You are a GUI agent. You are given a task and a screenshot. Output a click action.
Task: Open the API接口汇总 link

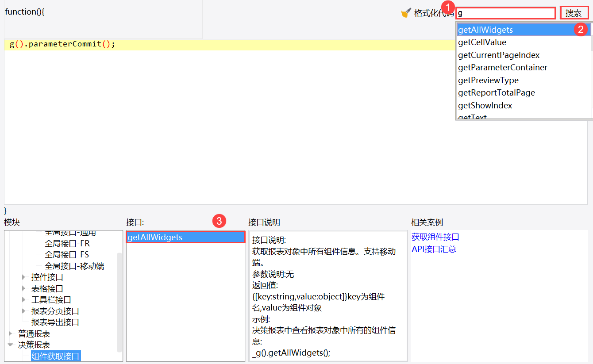(434, 249)
